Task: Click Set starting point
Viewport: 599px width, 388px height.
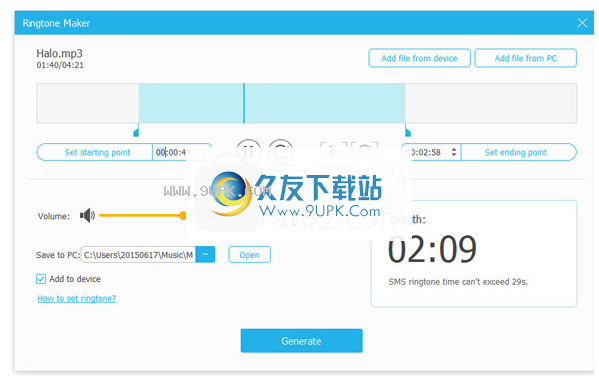Action: pos(97,152)
